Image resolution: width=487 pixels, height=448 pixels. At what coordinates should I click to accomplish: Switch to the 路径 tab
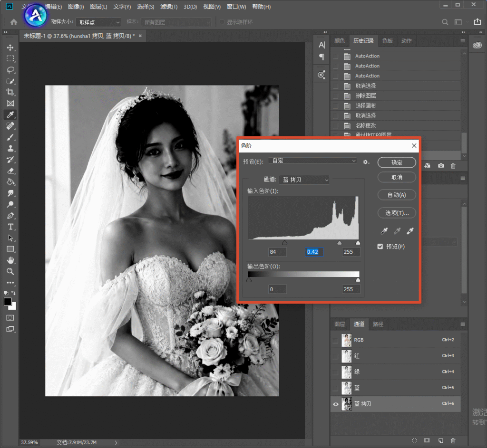[x=378, y=324]
